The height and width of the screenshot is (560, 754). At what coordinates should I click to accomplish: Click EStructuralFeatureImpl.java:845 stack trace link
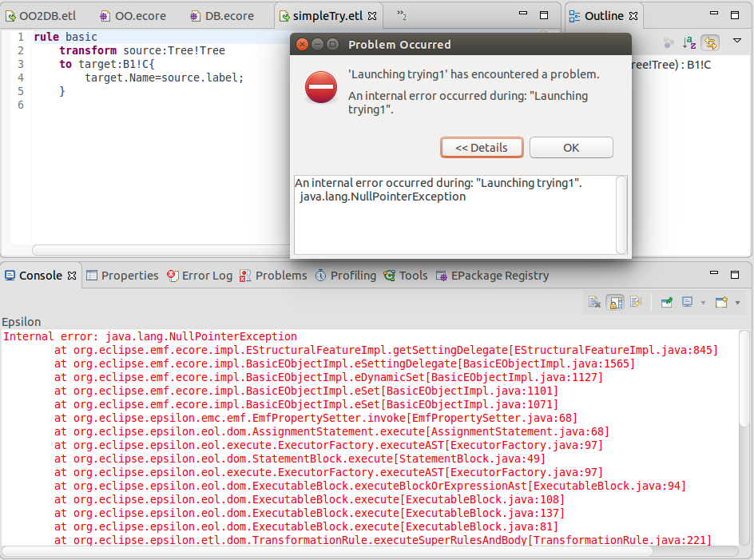pos(613,350)
